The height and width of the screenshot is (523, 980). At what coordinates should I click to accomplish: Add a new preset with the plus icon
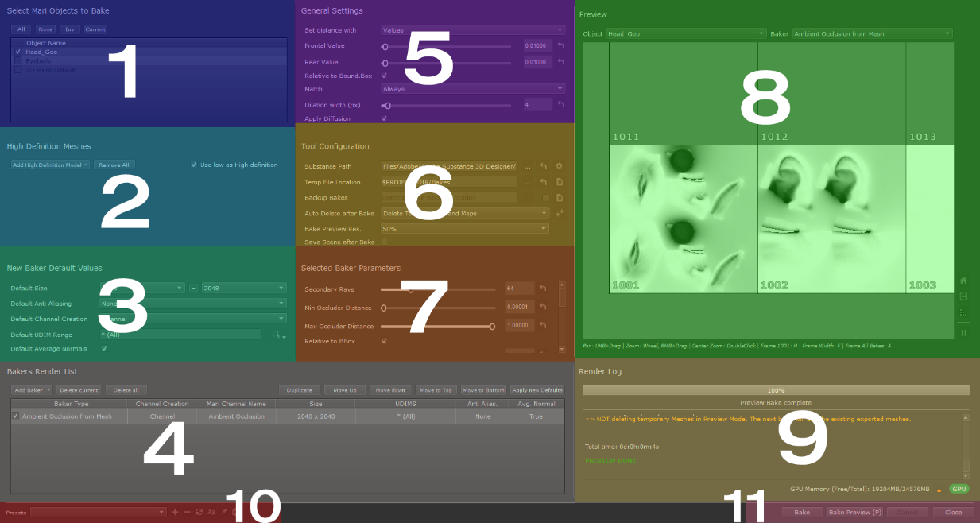pyautogui.click(x=175, y=512)
